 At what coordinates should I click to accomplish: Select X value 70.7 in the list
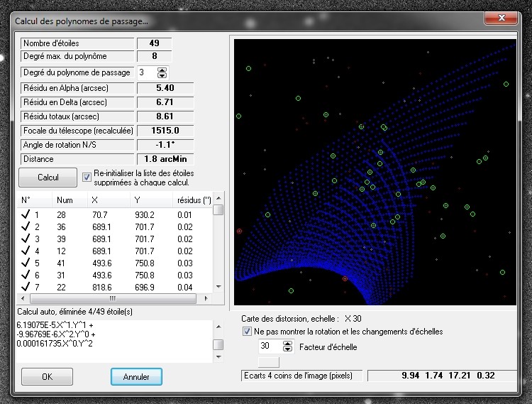click(x=100, y=215)
